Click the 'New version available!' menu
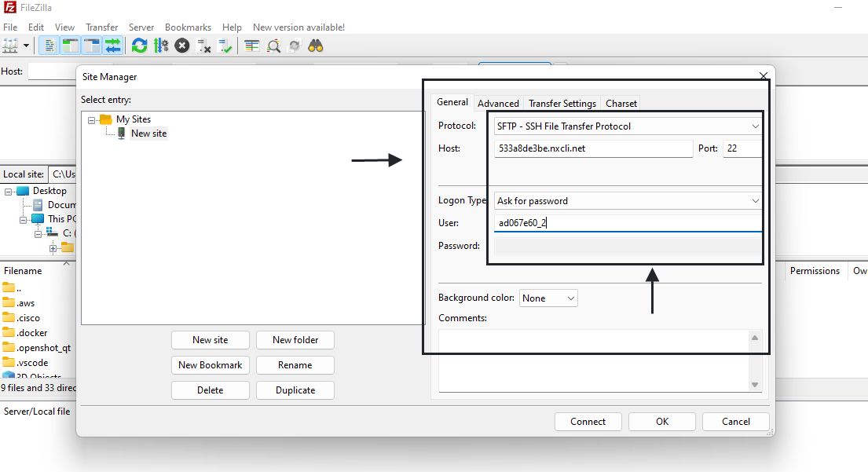The width and height of the screenshot is (868, 472). (298, 27)
